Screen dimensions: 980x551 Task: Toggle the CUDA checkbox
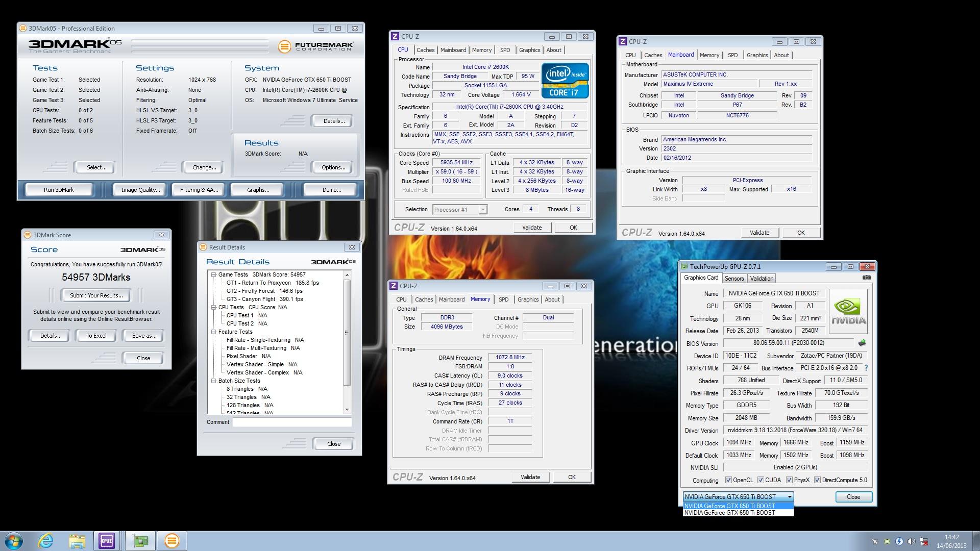pos(761,480)
